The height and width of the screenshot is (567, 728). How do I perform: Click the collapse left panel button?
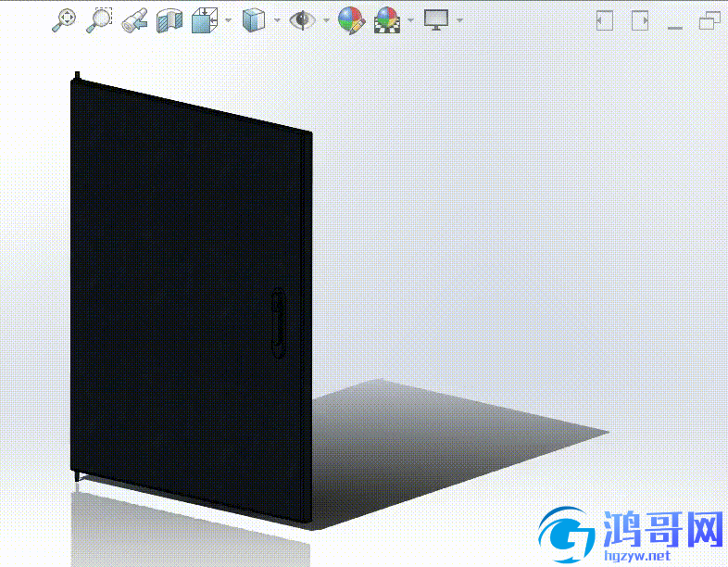(x=605, y=21)
